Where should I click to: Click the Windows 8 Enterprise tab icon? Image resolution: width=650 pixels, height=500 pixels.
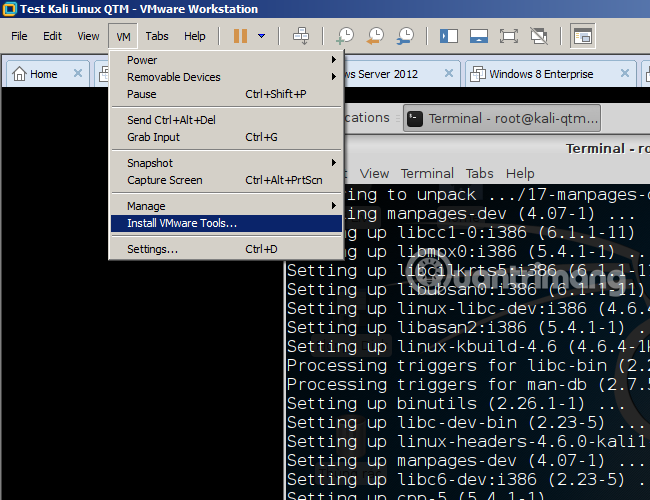478,74
